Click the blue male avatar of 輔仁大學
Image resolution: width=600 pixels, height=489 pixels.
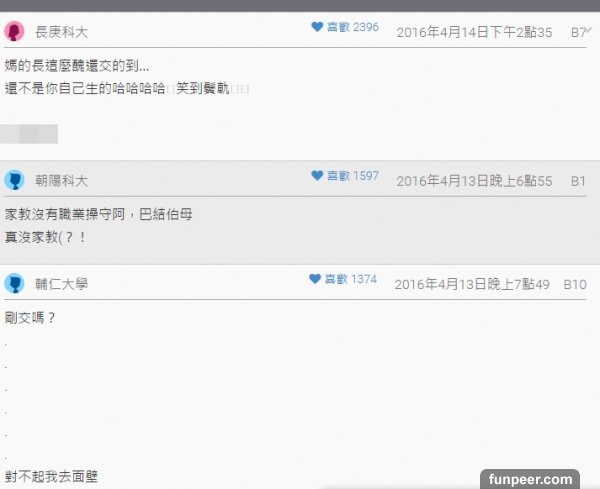15,284
